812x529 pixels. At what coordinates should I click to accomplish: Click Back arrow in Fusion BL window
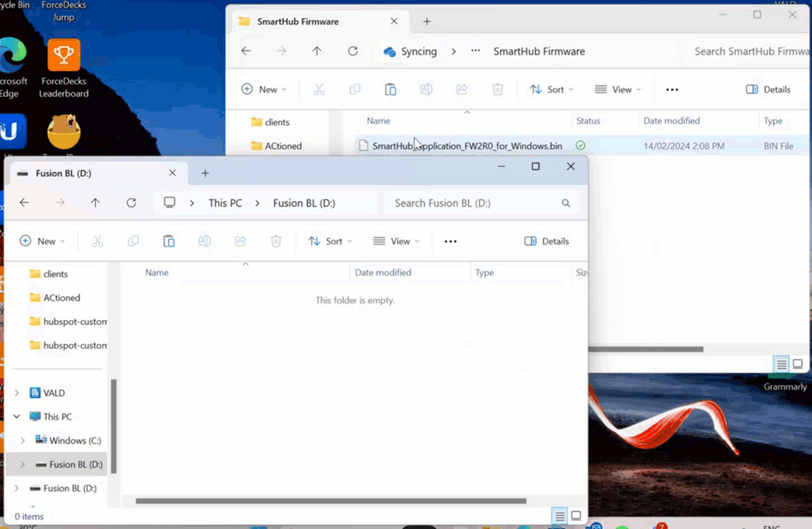[24, 202]
